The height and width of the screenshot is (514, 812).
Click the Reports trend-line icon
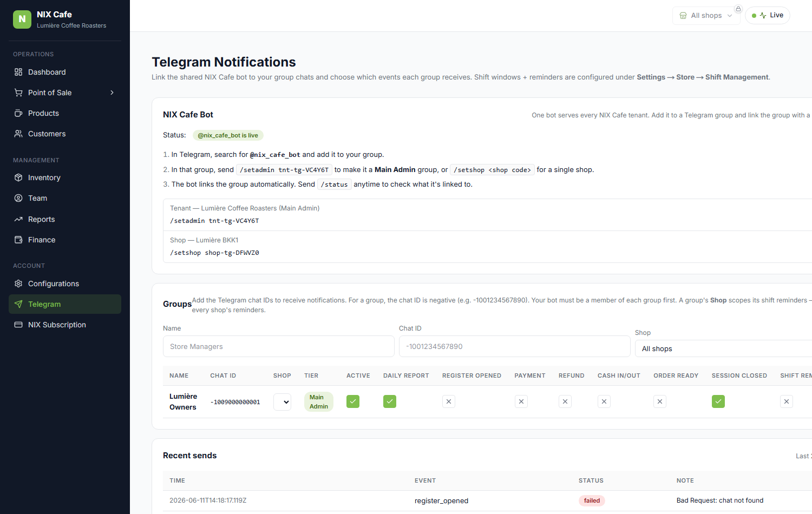18,219
